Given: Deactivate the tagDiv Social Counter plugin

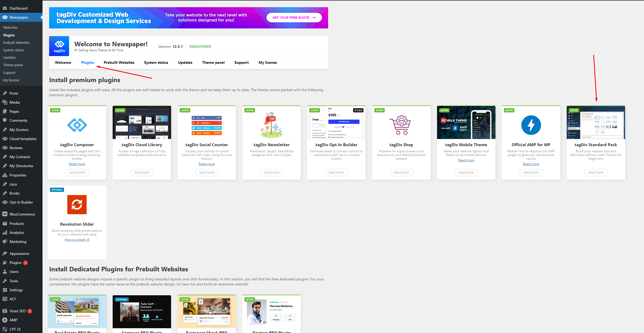Looking at the screenshot, I should 207,172.
